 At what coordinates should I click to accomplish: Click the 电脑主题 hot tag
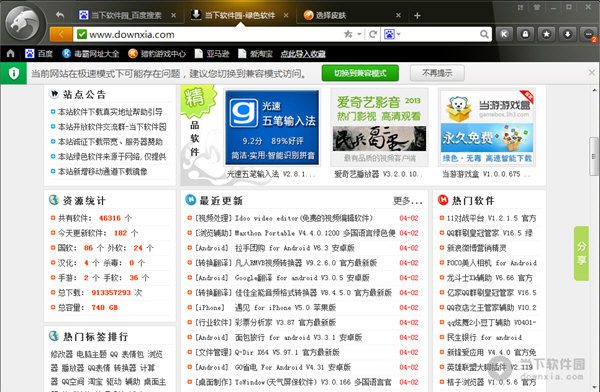coord(91,354)
